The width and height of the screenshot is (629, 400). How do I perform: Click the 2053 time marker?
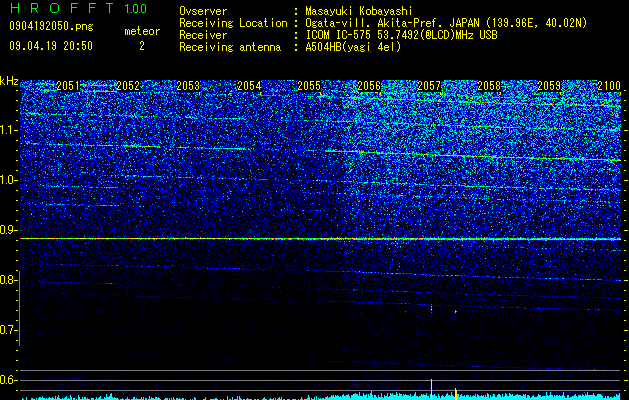pos(188,86)
